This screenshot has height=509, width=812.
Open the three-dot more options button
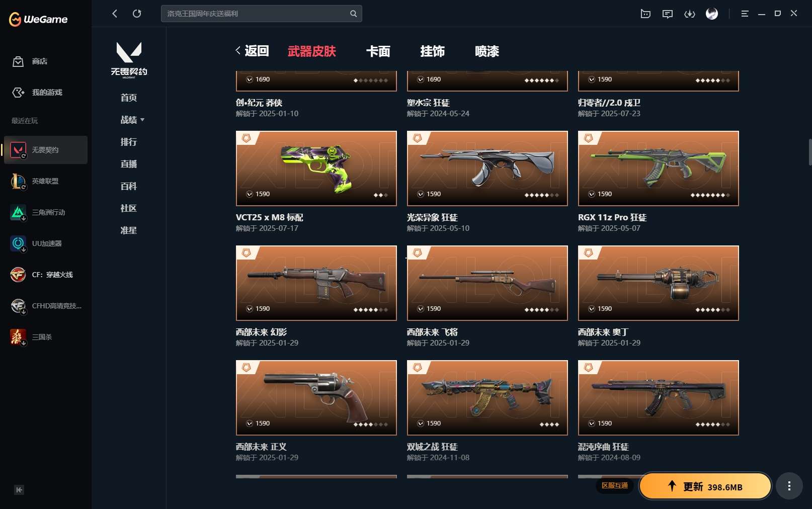(789, 486)
